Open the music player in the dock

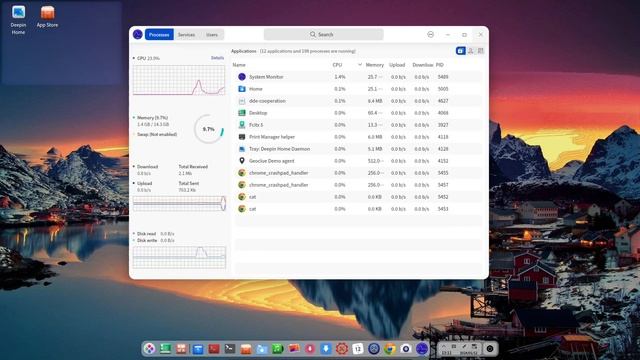(278, 349)
